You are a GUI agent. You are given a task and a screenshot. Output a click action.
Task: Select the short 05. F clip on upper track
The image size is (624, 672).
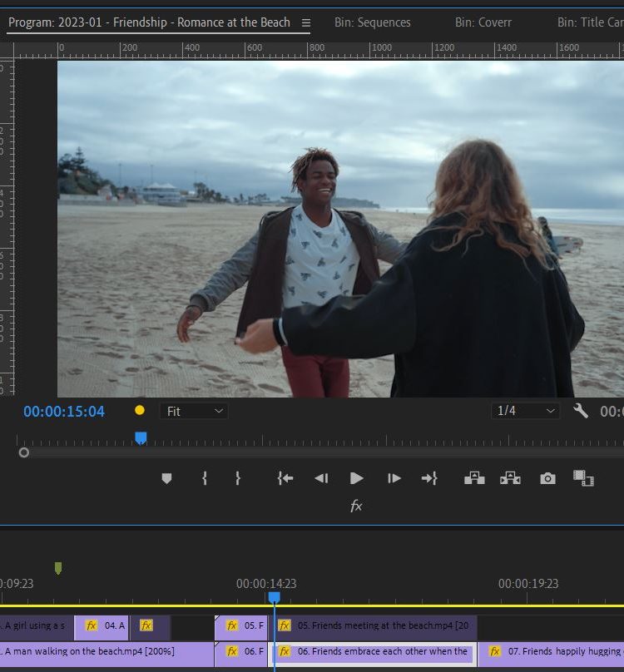tap(240, 627)
